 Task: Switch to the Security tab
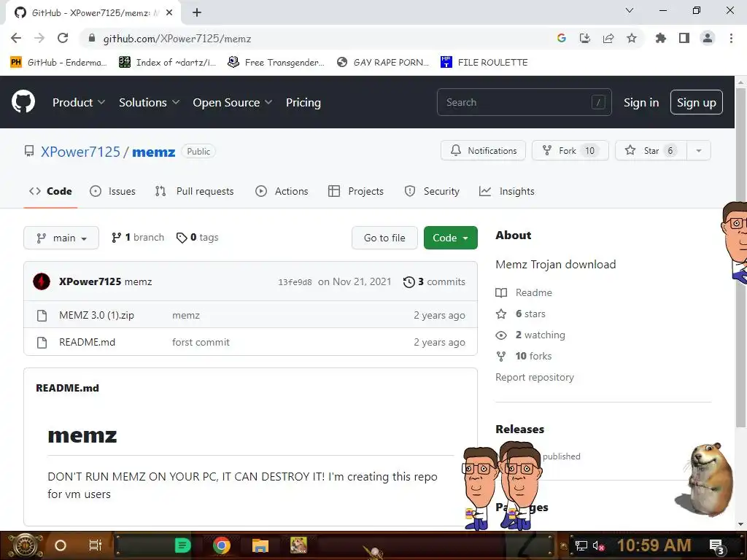point(432,191)
